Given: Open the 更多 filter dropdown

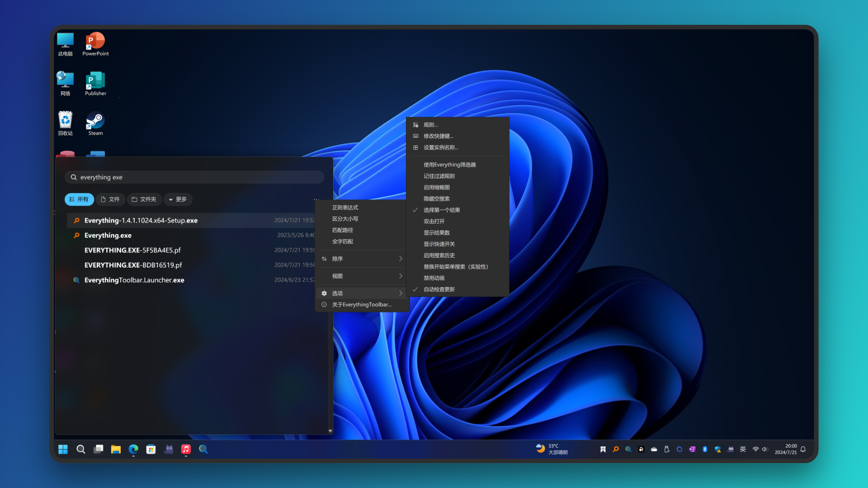Looking at the screenshot, I should coord(178,199).
